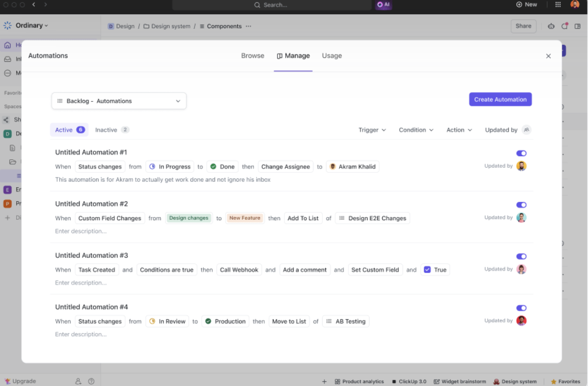Click updater avatar for Untitled Automation #4
Image resolution: width=588 pixels, height=386 pixels.
pyautogui.click(x=521, y=321)
